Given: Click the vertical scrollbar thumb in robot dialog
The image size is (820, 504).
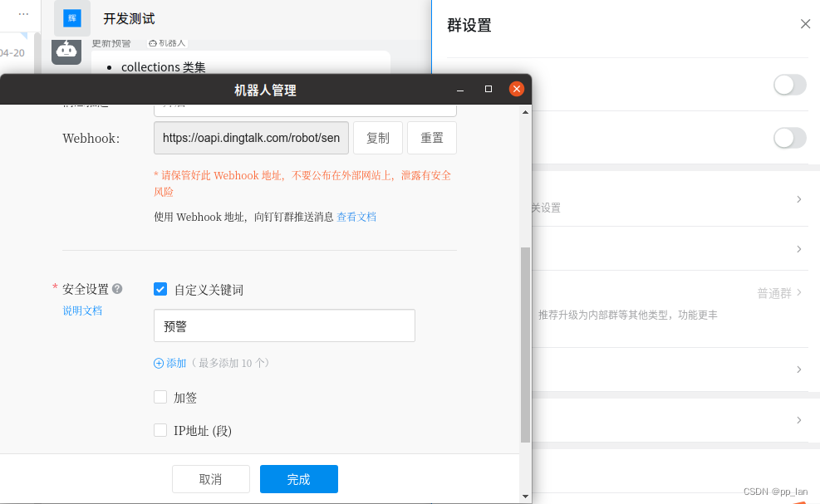Looking at the screenshot, I should click(526, 345).
